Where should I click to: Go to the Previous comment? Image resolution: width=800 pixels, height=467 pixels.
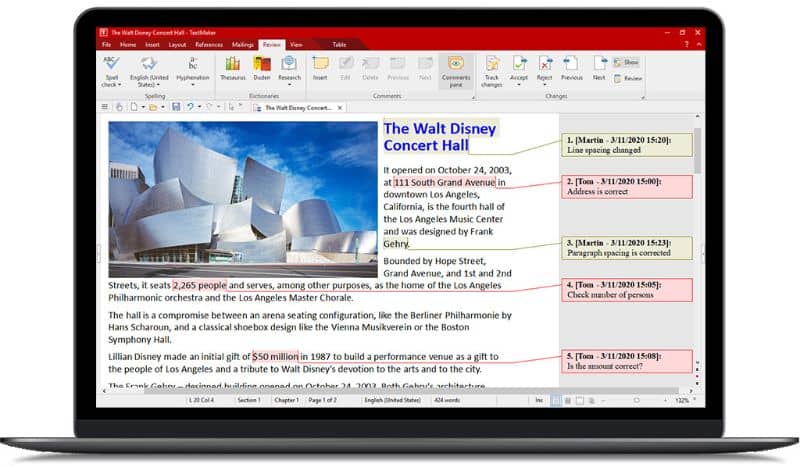click(x=398, y=69)
